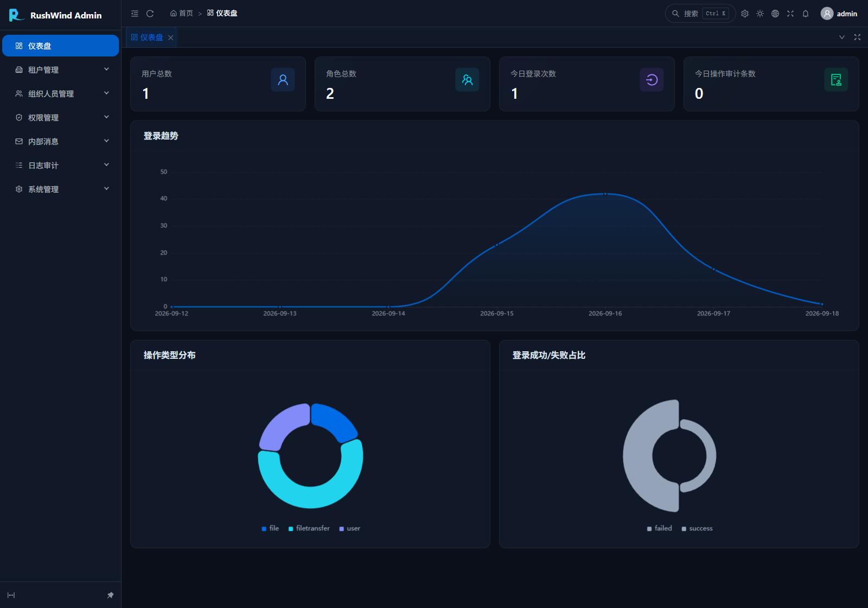Click the chevron beside 日志审计
868x608 pixels.
pyautogui.click(x=106, y=164)
